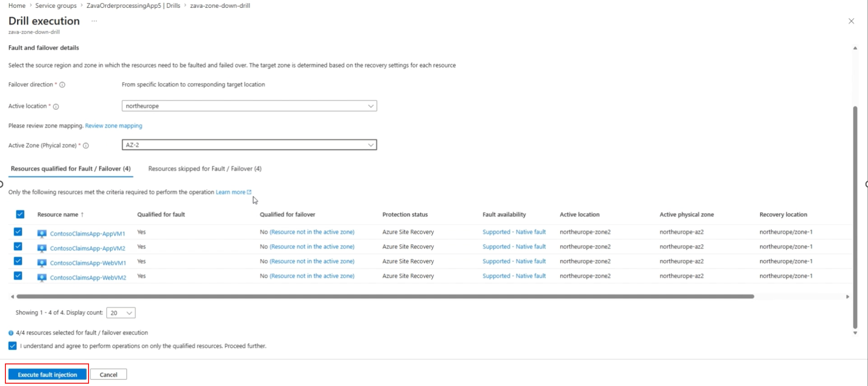868x386 pixels.
Task: Click the Fault availability column header
Action: coord(504,215)
